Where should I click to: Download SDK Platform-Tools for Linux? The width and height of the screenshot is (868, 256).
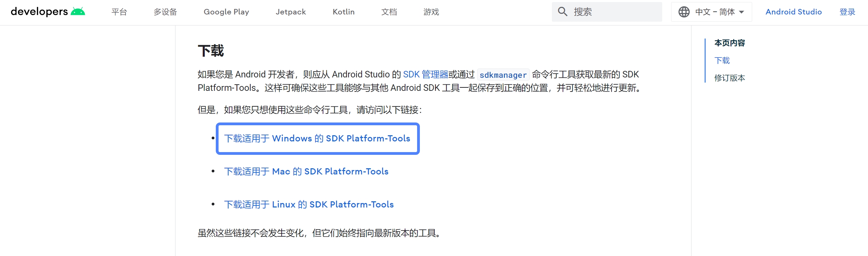click(309, 204)
